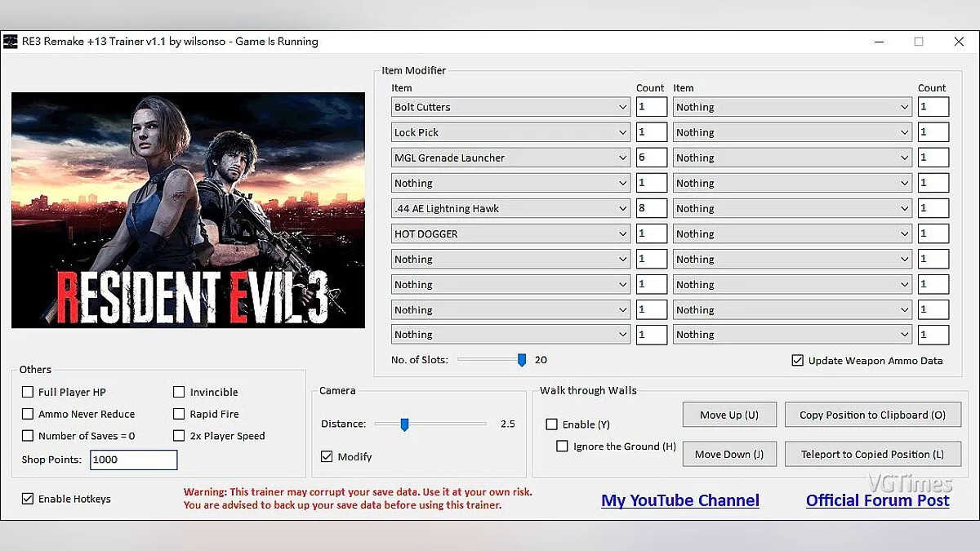Visit the Official Forum Post link
Screen dimensions: 980x551
[878, 500]
